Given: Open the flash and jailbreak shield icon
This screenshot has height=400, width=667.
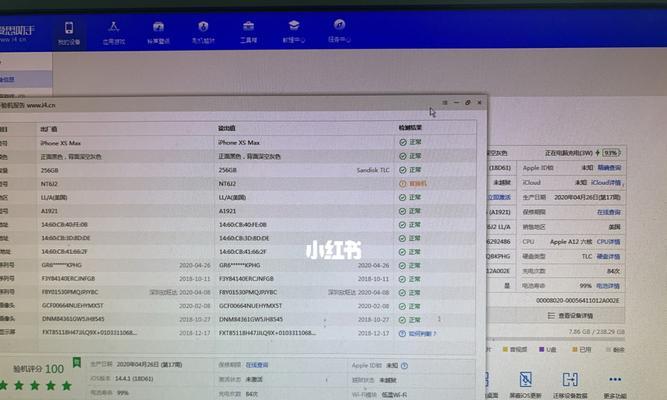Looking at the screenshot, I should pos(203,26).
